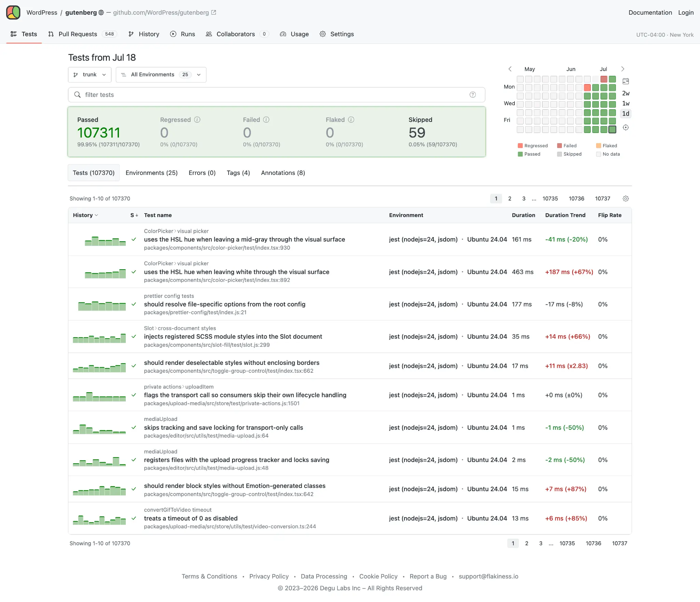Click the help icon in the filter tests box
This screenshot has width=700, height=602.
tap(473, 95)
